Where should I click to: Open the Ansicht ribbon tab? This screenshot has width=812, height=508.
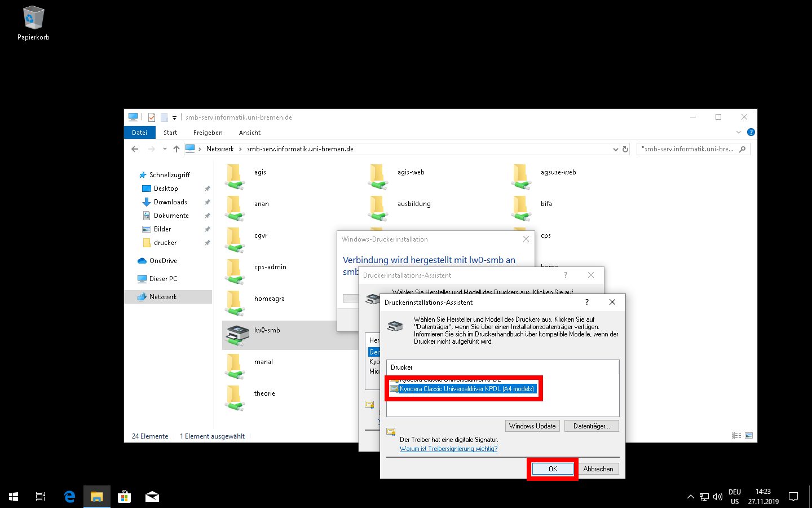[250, 133]
